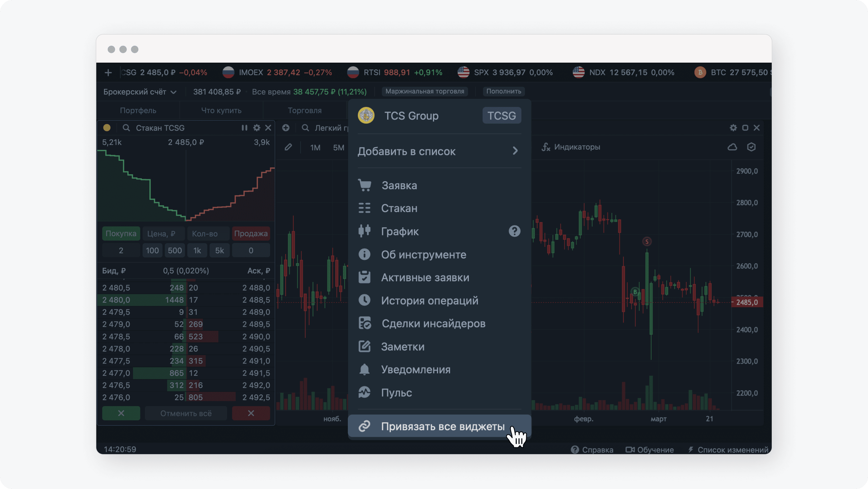
Task: Select the 5М timeframe on chart
Action: click(339, 147)
